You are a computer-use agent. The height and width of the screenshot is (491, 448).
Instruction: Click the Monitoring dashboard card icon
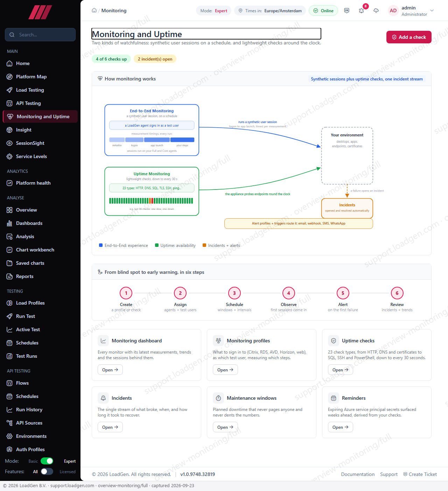click(103, 341)
